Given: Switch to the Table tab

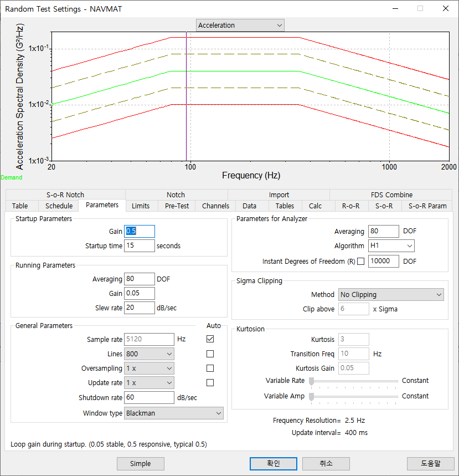Looking at the screenshot, I should click(x=20, y=206).
